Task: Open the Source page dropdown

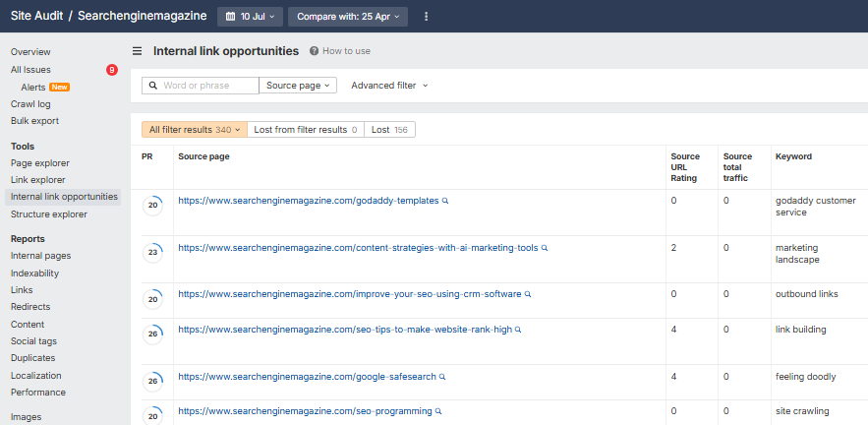Action: coord(298,86)
